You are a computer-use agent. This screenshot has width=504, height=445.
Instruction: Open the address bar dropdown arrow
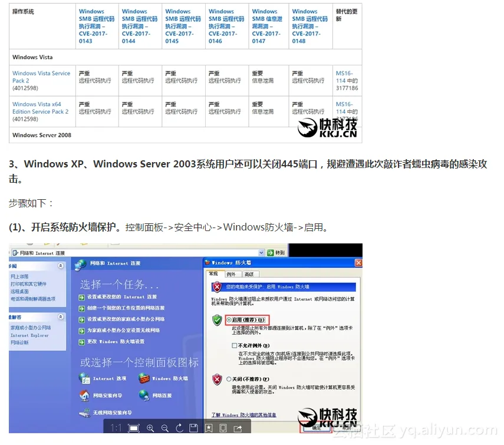261,253
